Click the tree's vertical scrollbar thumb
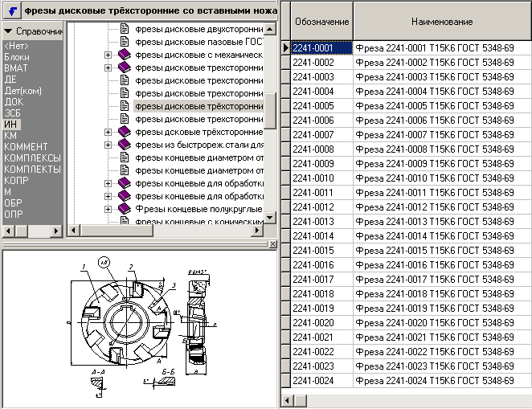 (x=271, y=111)
